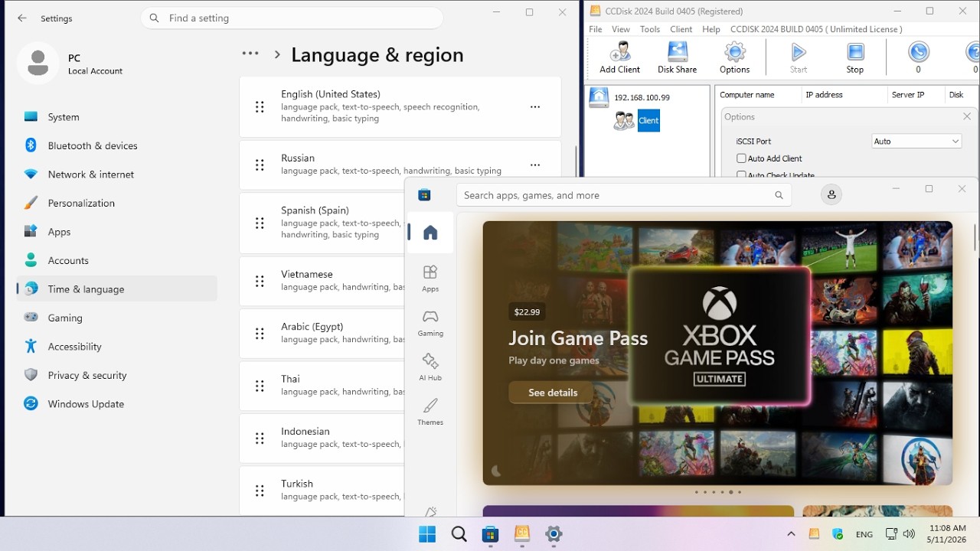980x551 pixels.
Task: Open the View menu in CCDisk
Action: coord(621,29)
